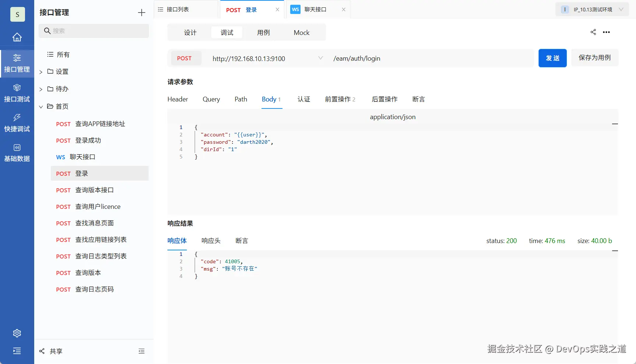Screen dimensions: 636x364
Task: Open the 响应头 tab
Action: click(211, 241)
